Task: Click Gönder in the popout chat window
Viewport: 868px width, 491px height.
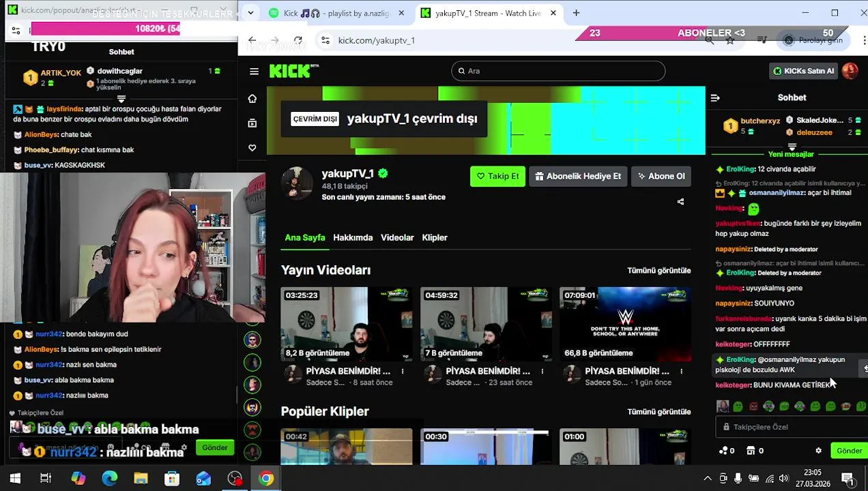Action: click(x=214, y=448)
